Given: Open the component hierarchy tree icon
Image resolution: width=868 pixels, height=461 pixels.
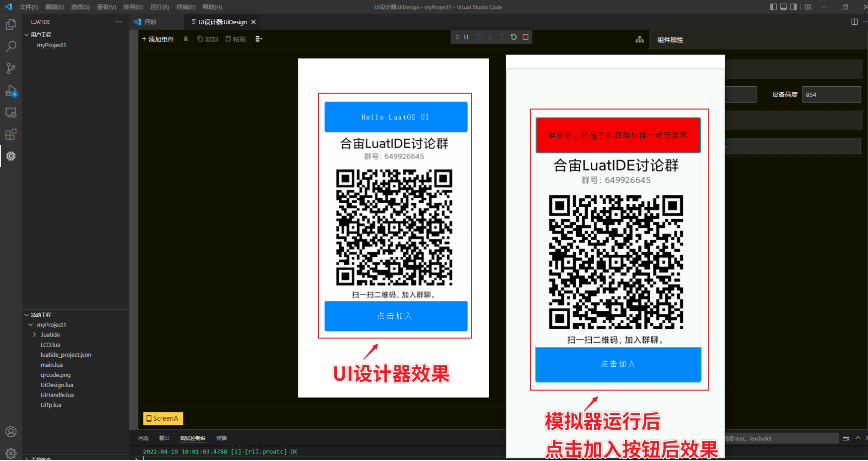Looking at the screenshot, I should [639, 39].
